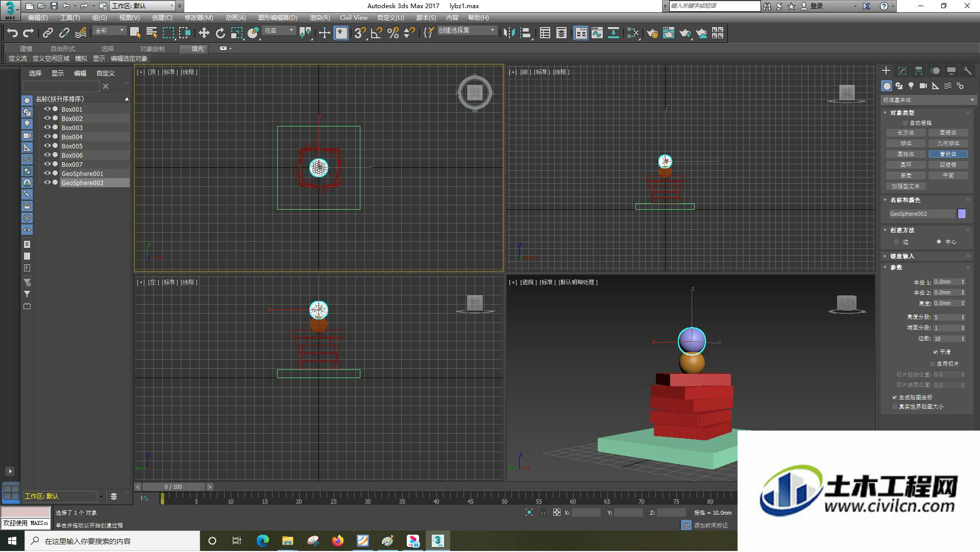
Task: Click the object color swatch beside GeoSphere002
Action: 962,214
